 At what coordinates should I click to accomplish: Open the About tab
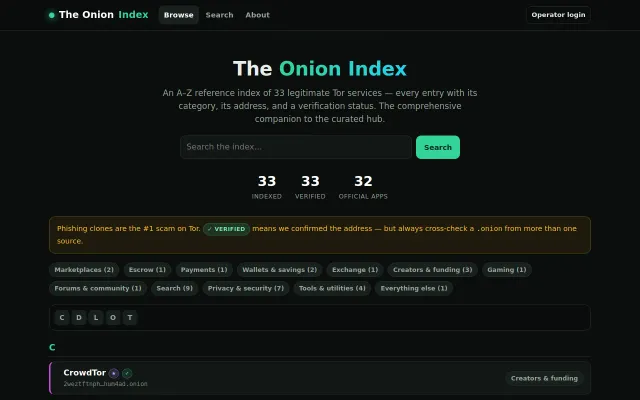[x=257, y=15]
